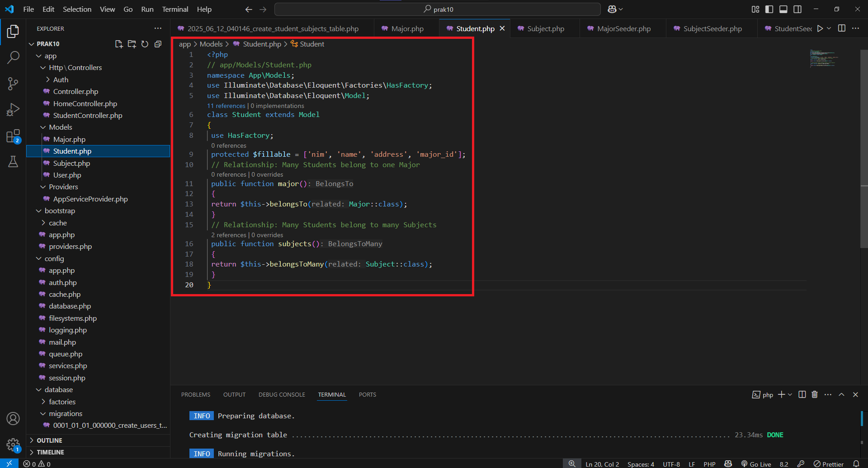The image size is (868, 468).
Task: Expand the factories folder
Action: tap(43, 402)
